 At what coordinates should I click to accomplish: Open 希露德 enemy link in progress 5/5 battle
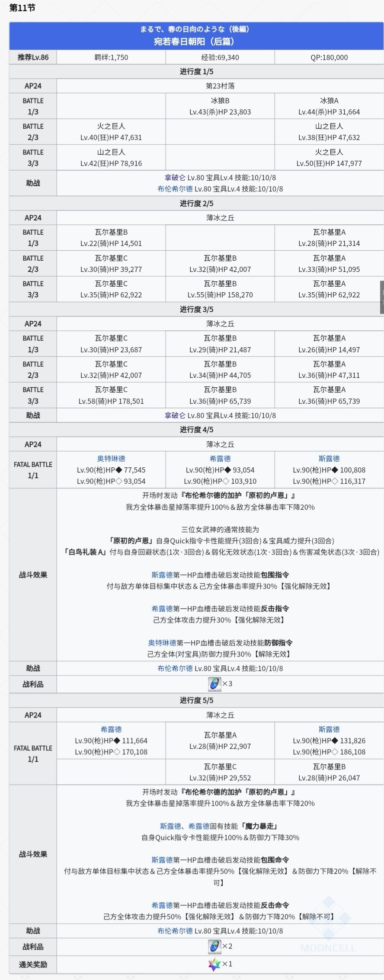(x=111, y=729)
